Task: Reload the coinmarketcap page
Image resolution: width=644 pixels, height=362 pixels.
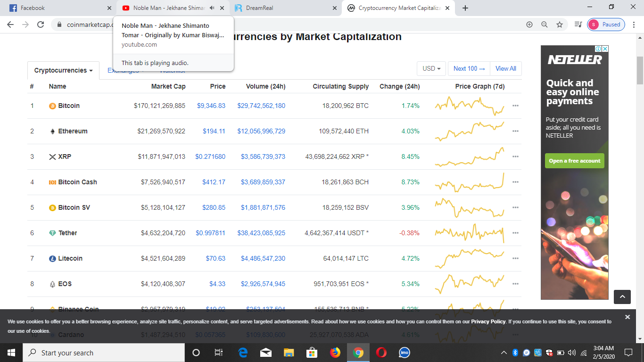Action: pos(41,25)
